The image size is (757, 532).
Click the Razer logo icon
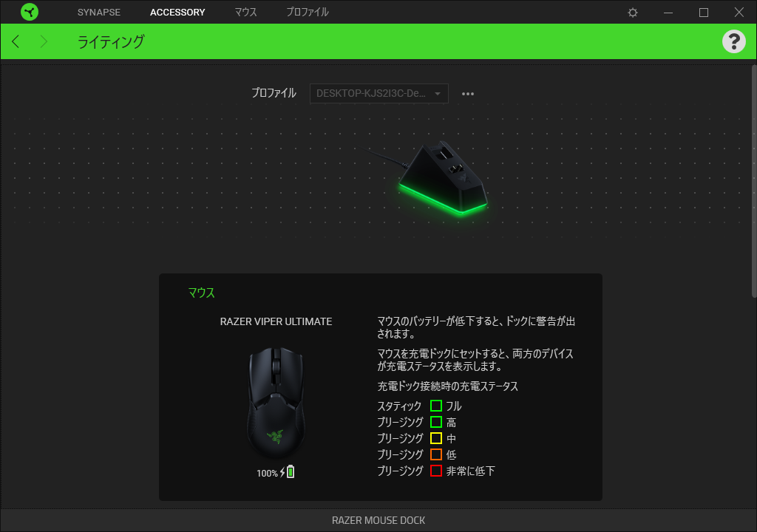[30, 12]
